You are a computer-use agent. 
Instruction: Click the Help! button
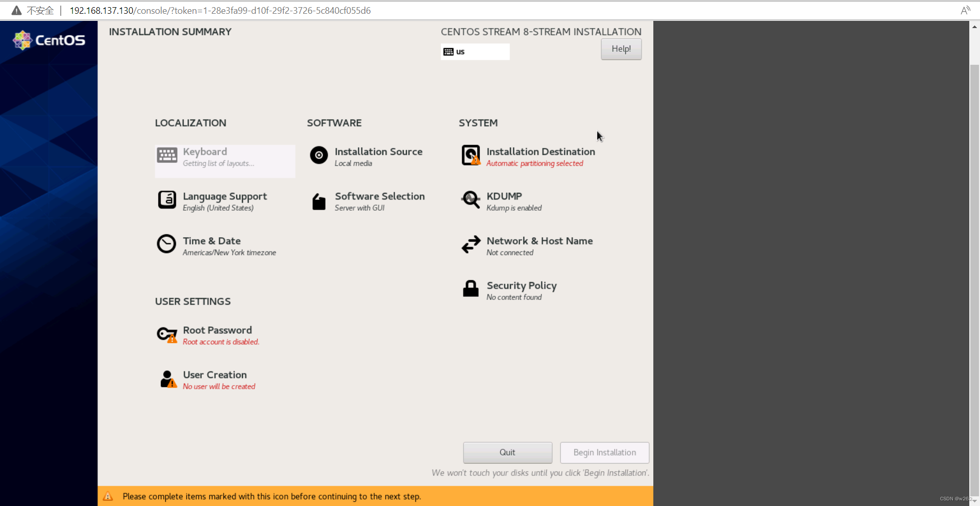pos(621,49)
